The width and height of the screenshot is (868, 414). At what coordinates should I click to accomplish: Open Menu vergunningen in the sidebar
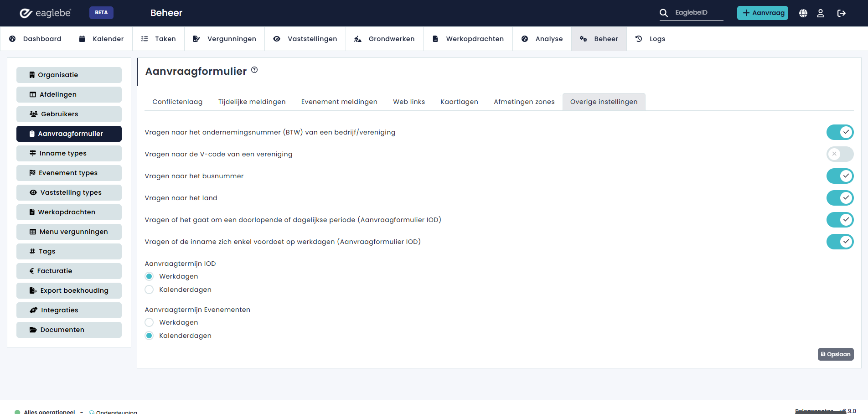pos(69,232)
